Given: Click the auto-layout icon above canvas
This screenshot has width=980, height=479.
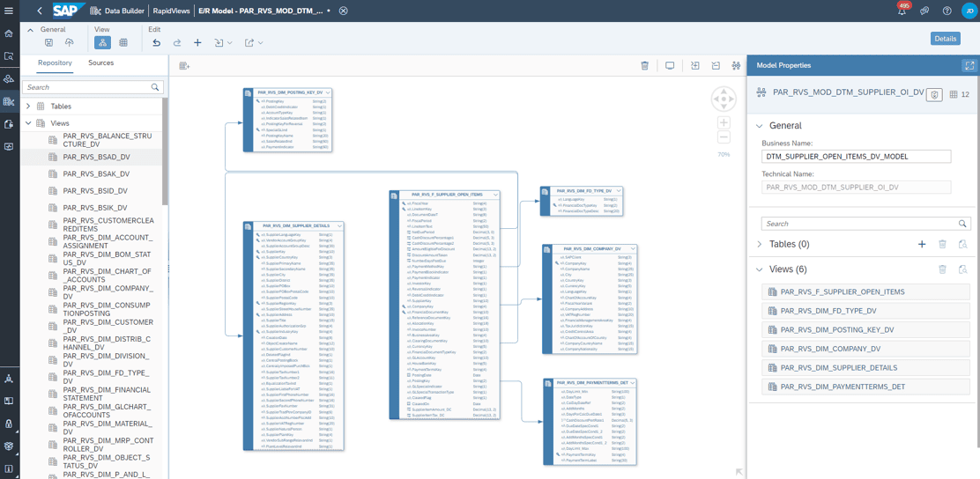Looking at the screenshot, I should tap(736, 66).
